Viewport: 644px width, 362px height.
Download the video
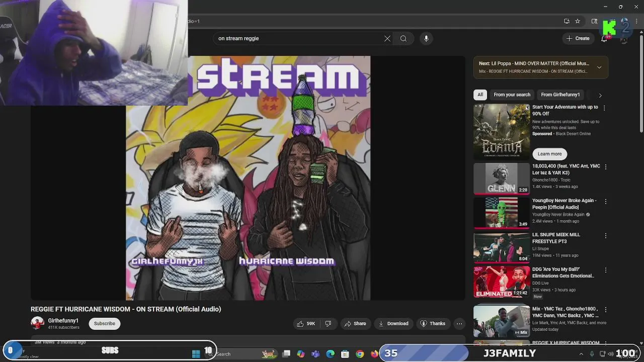tap(393, 324)
